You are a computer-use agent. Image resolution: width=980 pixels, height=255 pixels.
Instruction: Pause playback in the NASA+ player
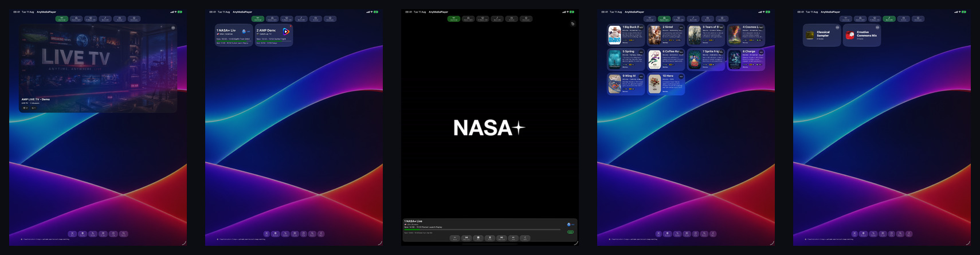[x=490, y=238]
